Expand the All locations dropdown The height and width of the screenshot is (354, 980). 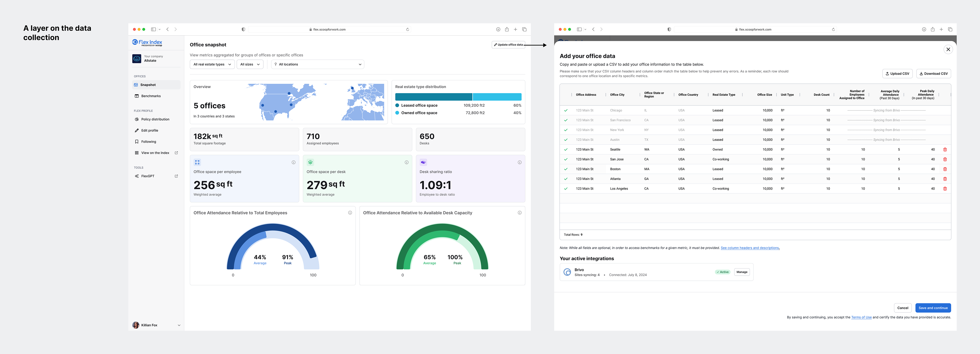point(317,64)
